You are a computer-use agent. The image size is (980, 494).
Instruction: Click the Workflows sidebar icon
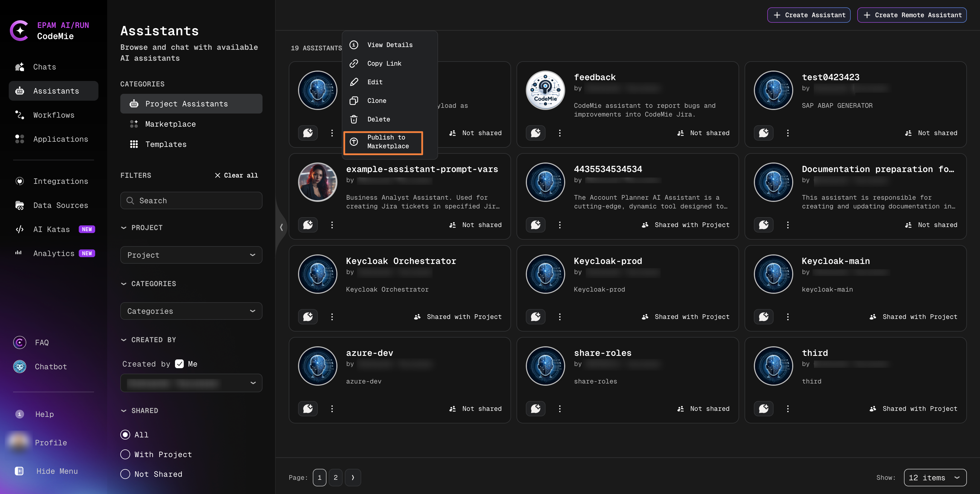click(19, 115)
